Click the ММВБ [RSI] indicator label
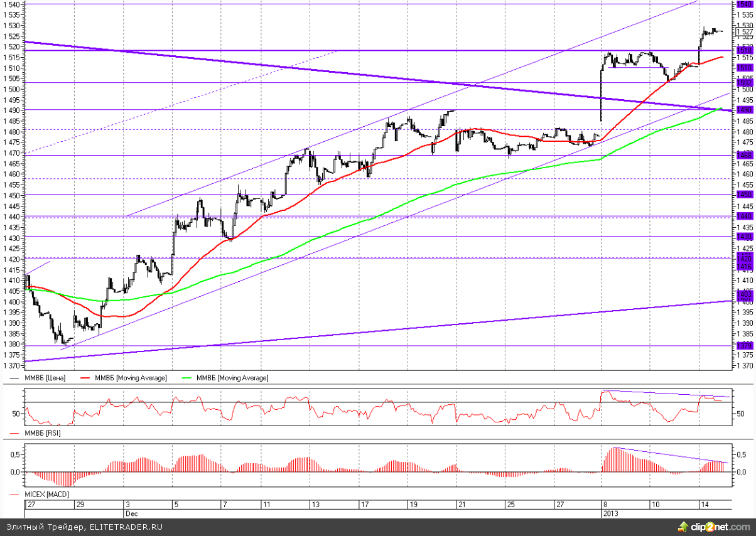The image size is (756, 536). 42,433
